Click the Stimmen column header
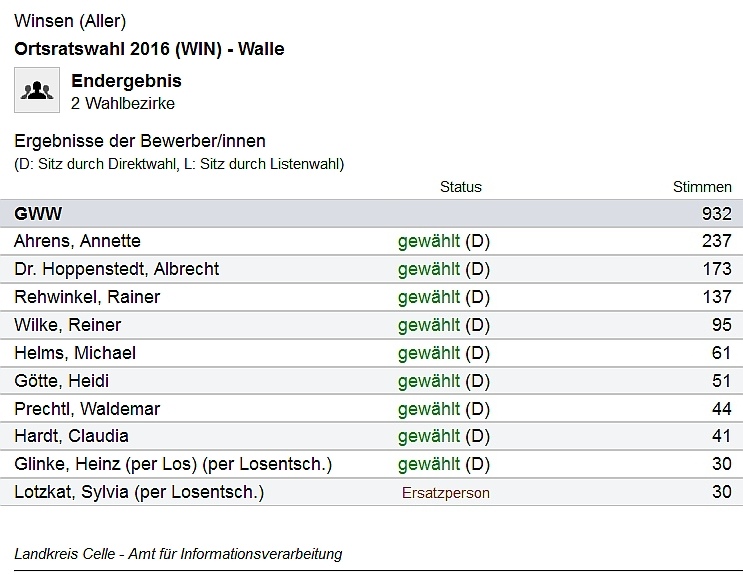743x575 pixels. tap(702, 187)
